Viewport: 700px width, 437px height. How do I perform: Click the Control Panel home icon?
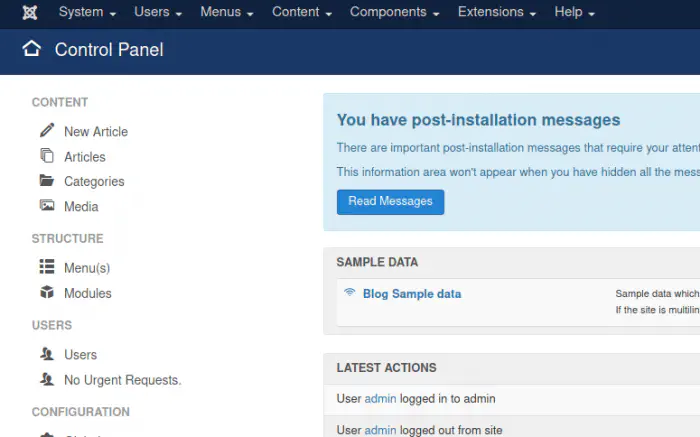point(32,49)
